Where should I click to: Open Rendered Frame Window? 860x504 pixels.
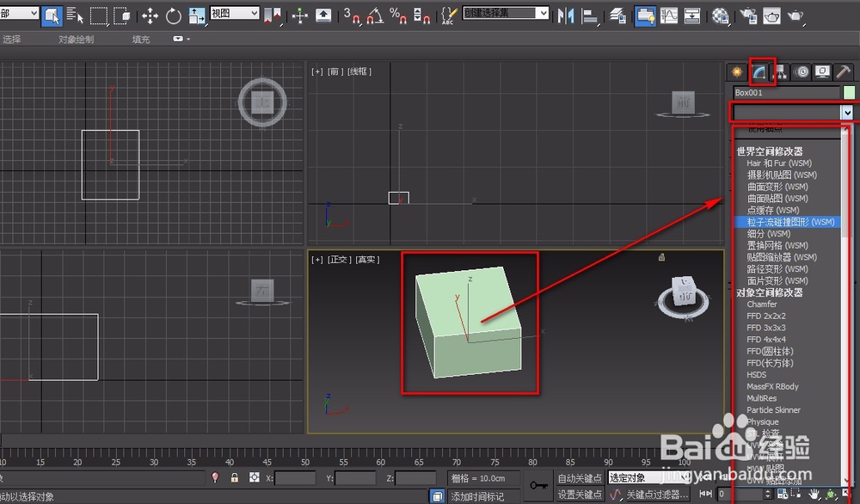click(x=771, y=15)
